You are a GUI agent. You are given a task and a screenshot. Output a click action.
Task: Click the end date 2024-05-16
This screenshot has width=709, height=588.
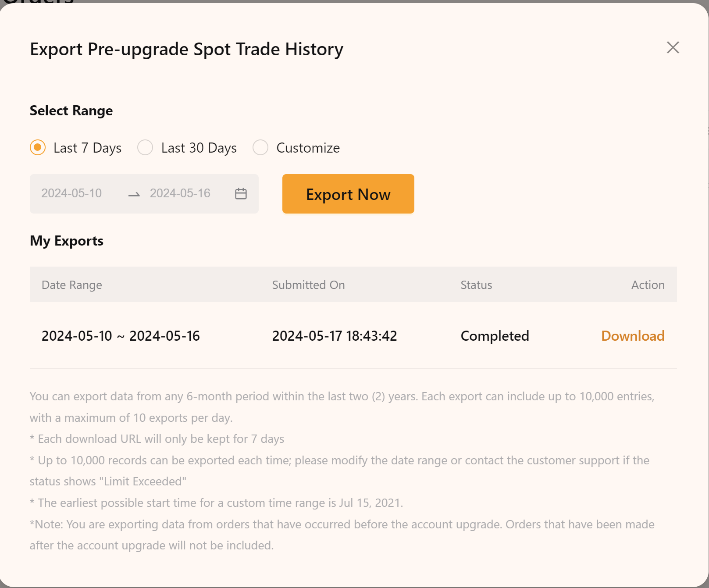[x=180, y=193]
